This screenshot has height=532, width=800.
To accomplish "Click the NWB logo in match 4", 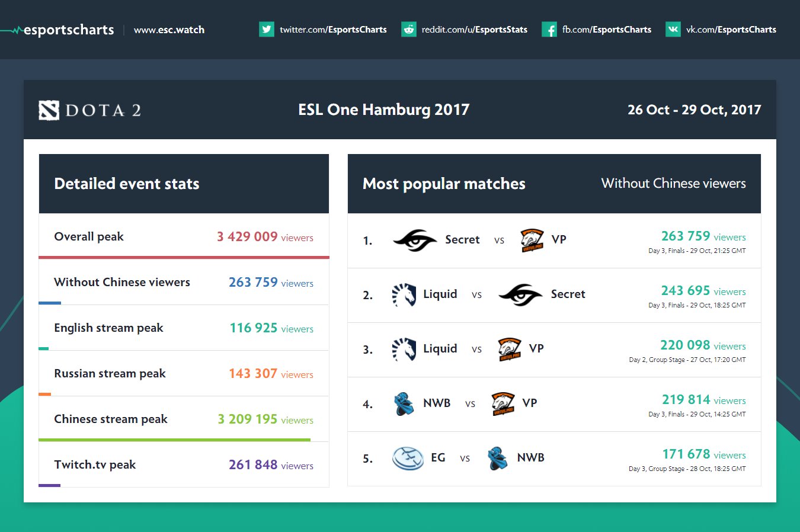I will (404, 403).
